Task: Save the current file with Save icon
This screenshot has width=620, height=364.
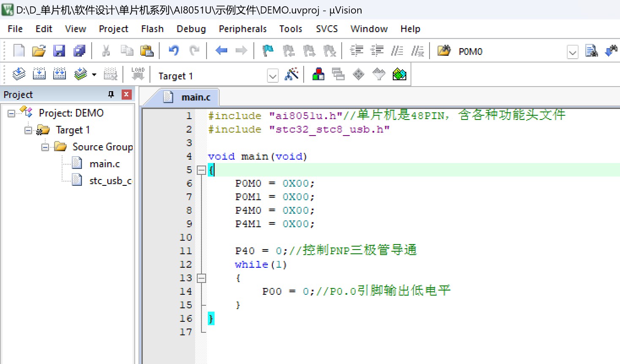Action: 59,51
